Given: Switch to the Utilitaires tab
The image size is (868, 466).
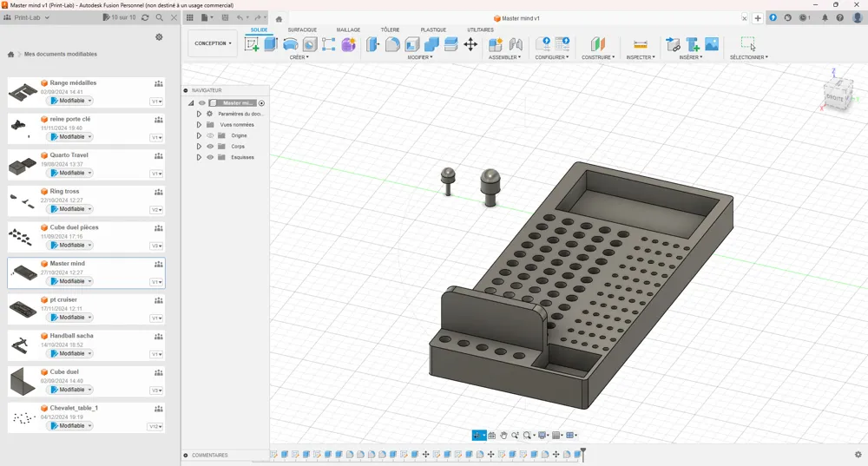Looking at the screenshot, I should coord(480,30).
